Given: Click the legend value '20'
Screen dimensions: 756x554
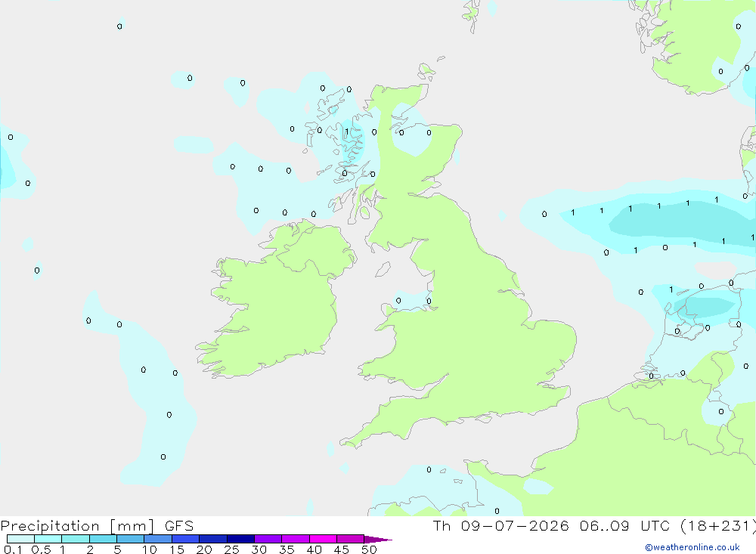Looking at the screenshot, I should pyautogui.click(x=204, y=549).
